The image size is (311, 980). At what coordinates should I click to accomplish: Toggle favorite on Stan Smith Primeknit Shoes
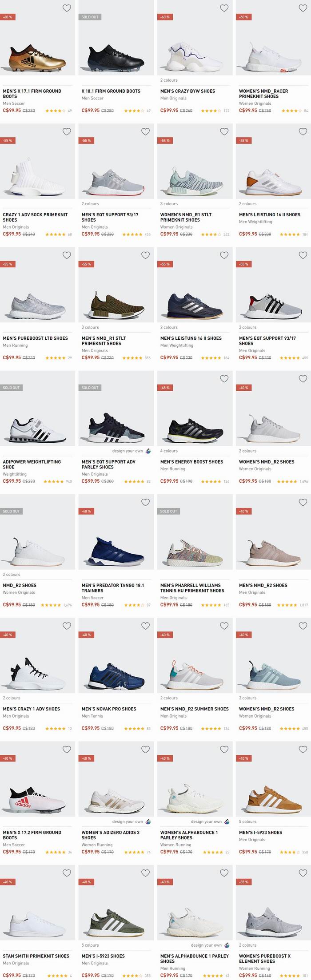coord(67,873)
